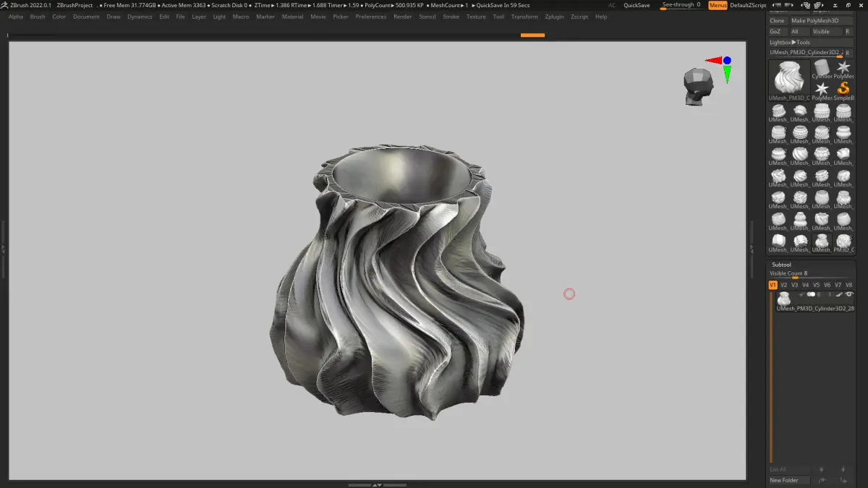Click the Visible button beside GoZ
Screen dimensions: 868x488
[x=827, y=32]
